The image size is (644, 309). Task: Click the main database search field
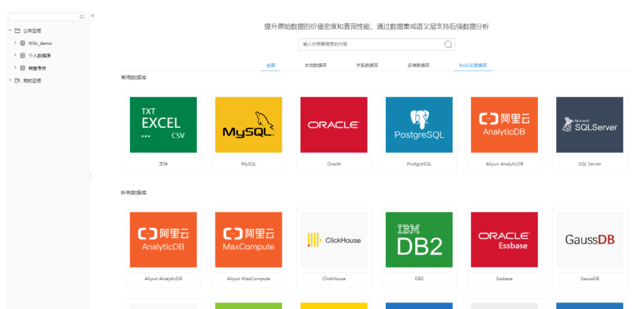(377, 45)
